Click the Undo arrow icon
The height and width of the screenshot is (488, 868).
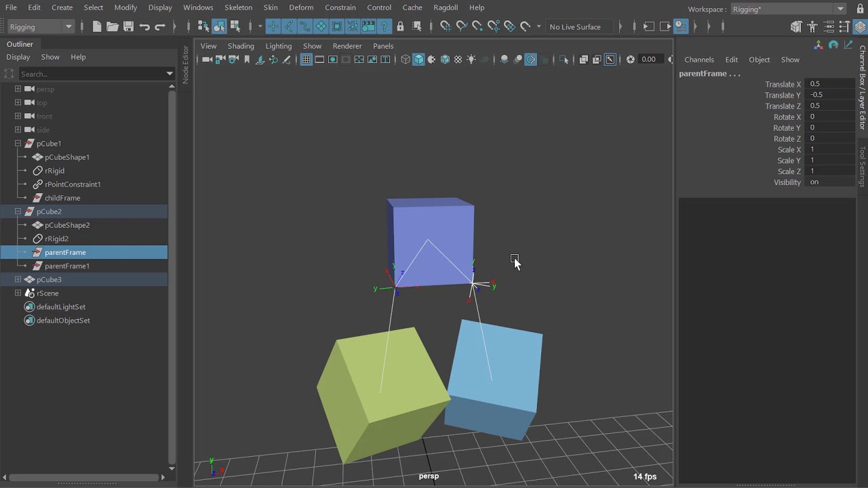point(144,26)
